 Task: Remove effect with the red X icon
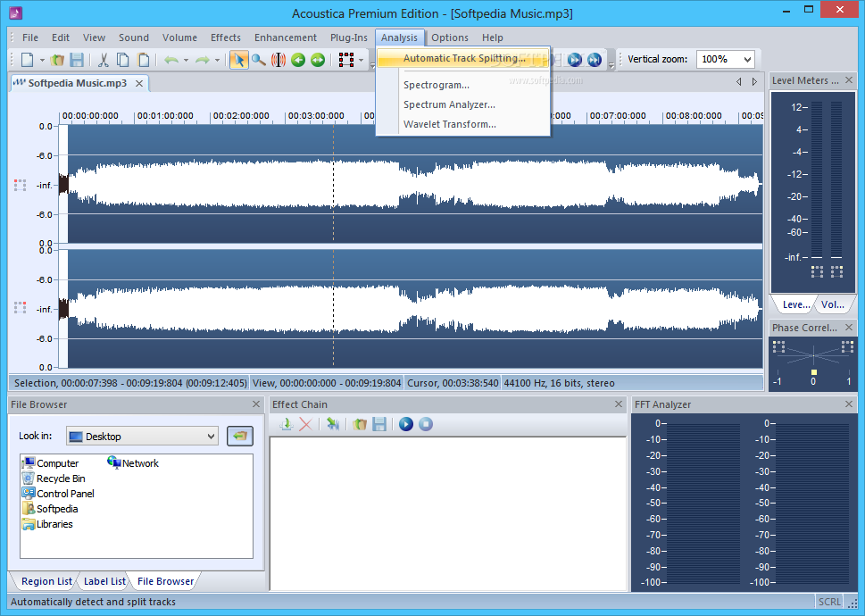coord(305,424)
